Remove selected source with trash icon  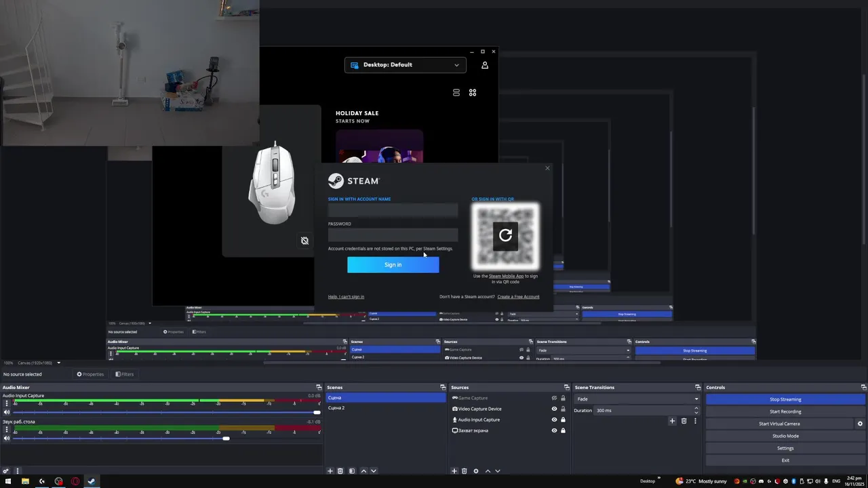pyautogui.click(x=465, y=471)
